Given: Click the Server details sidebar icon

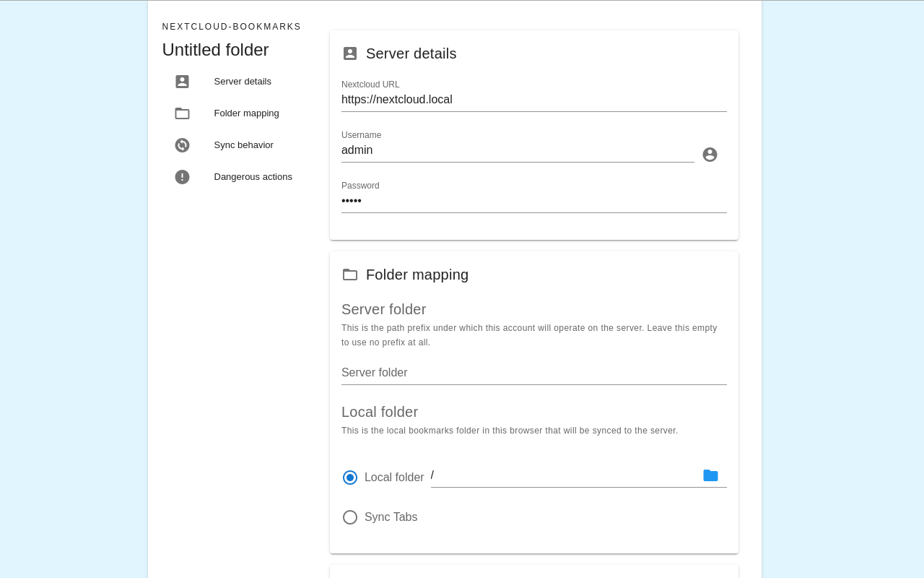Looking at the screenshot, I should [x=182, y=82].
